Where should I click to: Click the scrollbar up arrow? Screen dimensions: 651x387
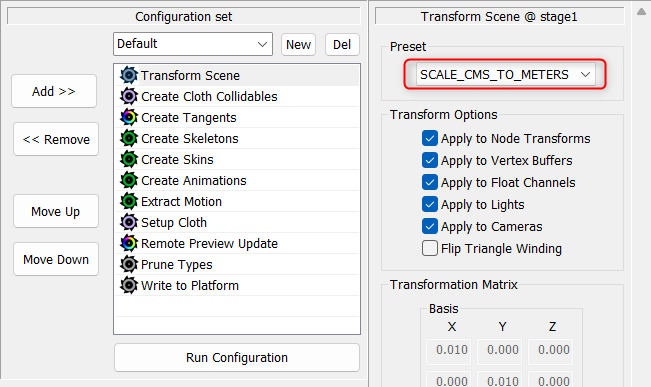coord(641,12)
